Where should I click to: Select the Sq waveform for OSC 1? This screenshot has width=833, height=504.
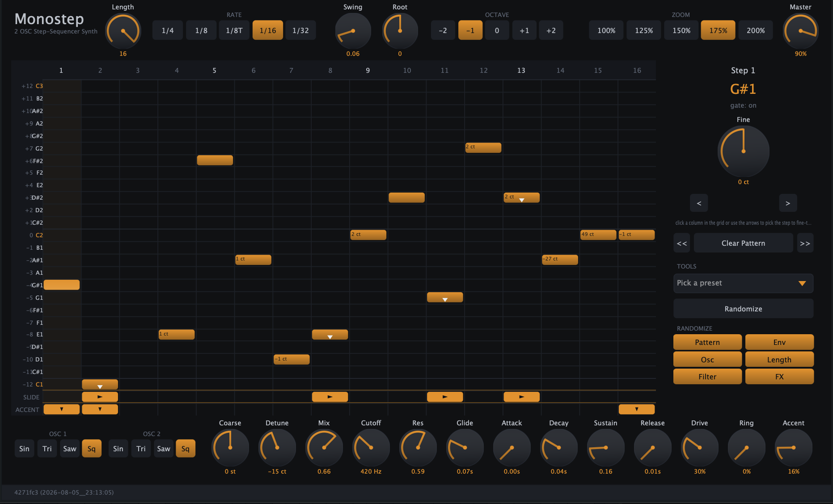[92, 449]
